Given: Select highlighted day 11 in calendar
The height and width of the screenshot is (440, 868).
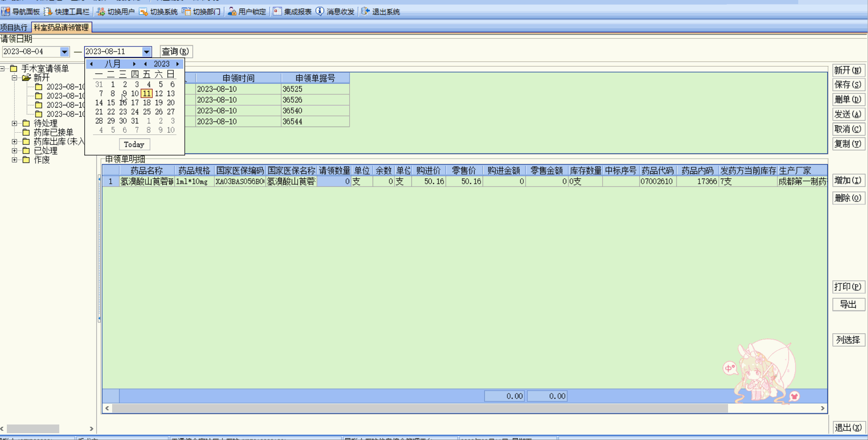Looking at the screenshot, I should (146, 93).
